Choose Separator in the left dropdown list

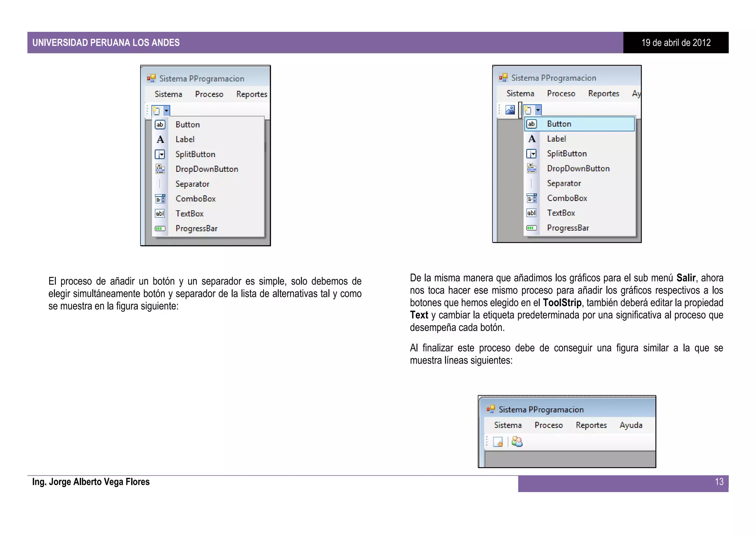coord(192,184)
